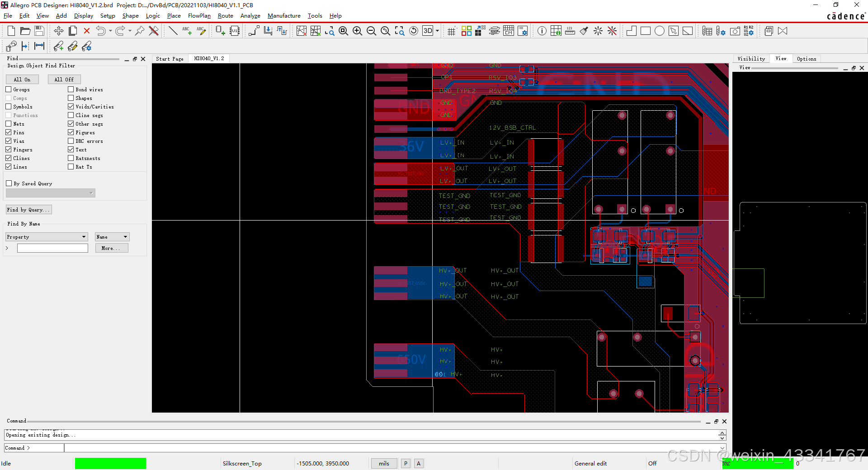This screenshot has height=470, width=868.
Task: Expand the Name dropdown in Find panel
Action: tap(112, 237)
